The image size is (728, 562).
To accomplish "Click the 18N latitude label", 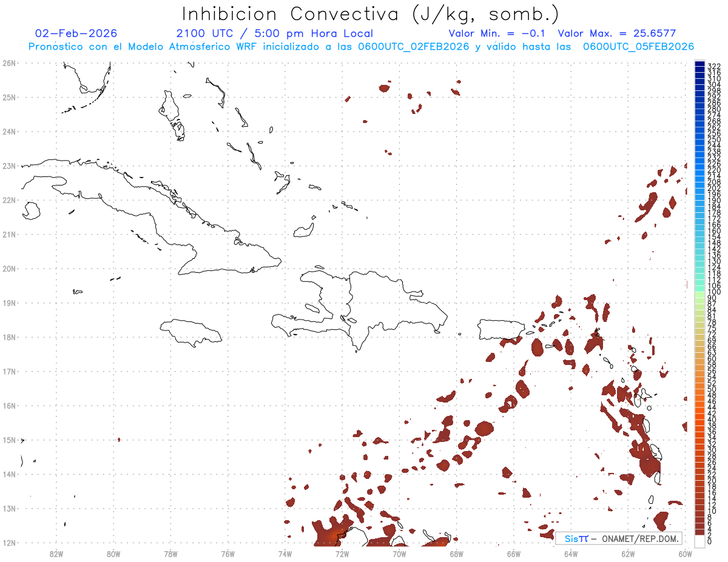I will pyautogui.click(x=9, y=337).
